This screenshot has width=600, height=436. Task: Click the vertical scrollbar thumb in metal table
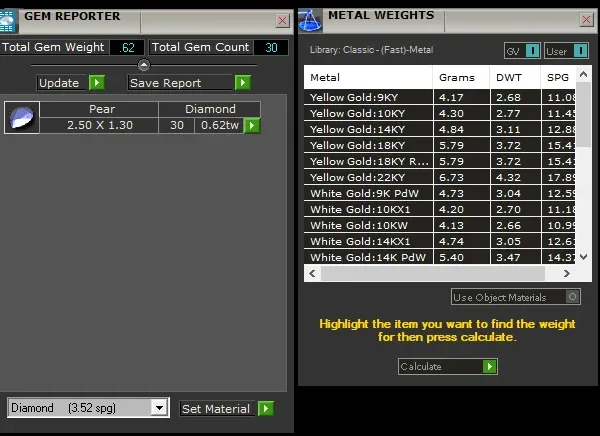pos(583,114)
